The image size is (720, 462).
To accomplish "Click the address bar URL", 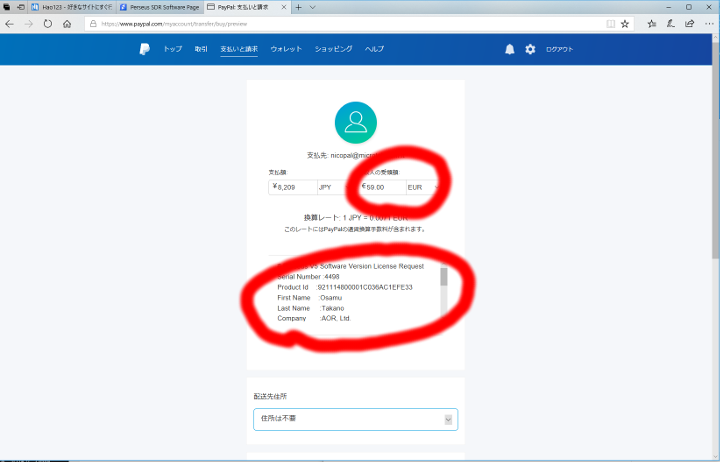I will [x=174, y=24].
